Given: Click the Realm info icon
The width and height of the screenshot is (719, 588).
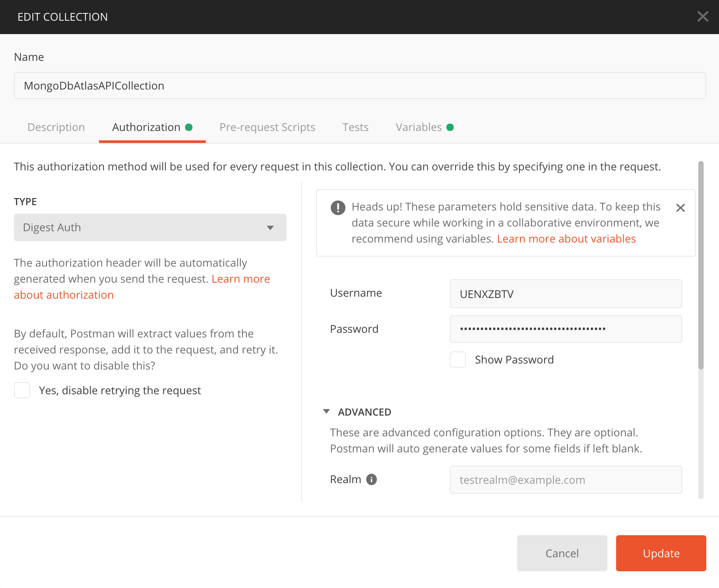Looking at the screenshot, I should point(371,479).
